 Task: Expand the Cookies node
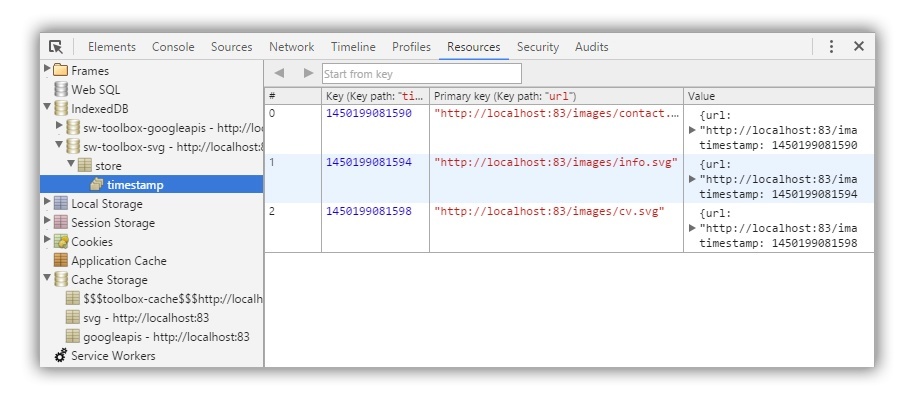47,240
